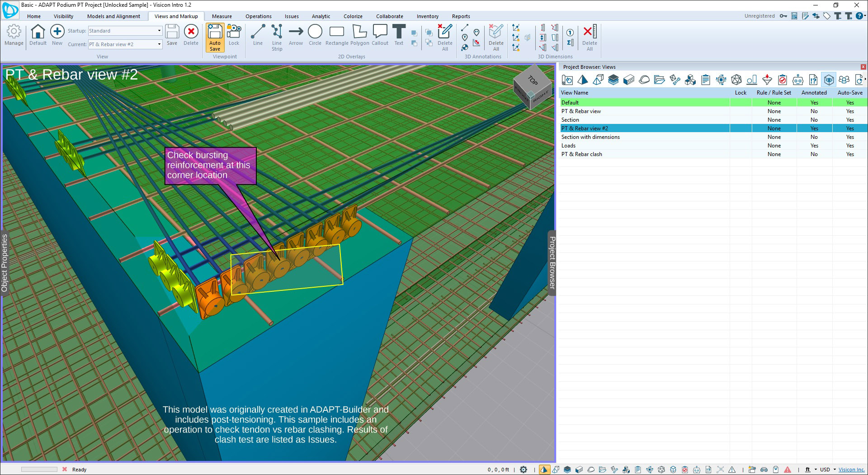Select the Line Strip overlay tool
This screenshot has width=868, height=475.
pos(277,38)
